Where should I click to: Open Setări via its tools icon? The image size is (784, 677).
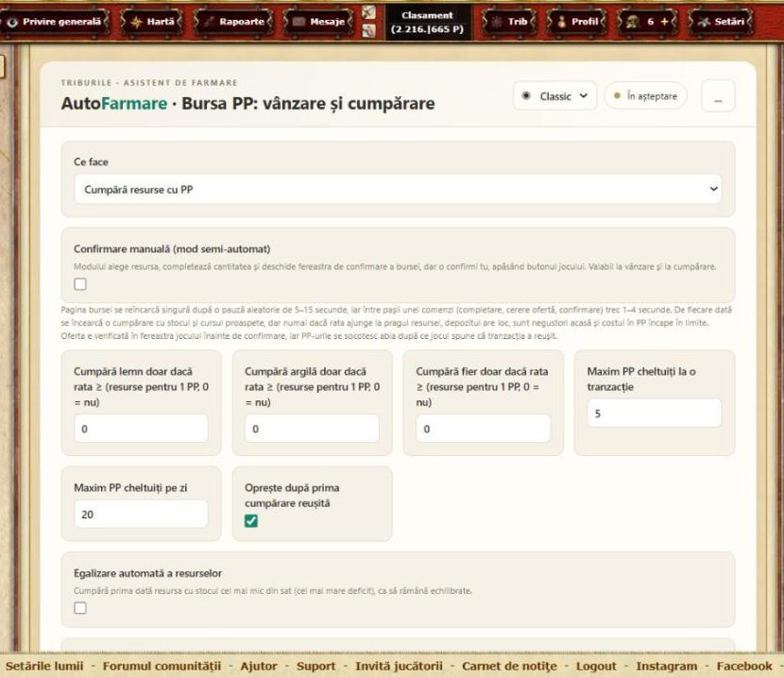704,22
